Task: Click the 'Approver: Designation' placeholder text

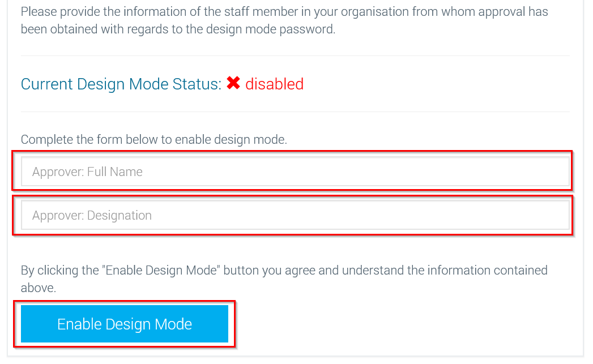Action: 92,216
